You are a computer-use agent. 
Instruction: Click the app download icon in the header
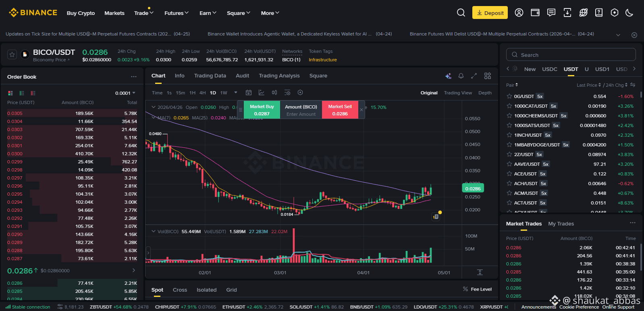coord(567,13)
